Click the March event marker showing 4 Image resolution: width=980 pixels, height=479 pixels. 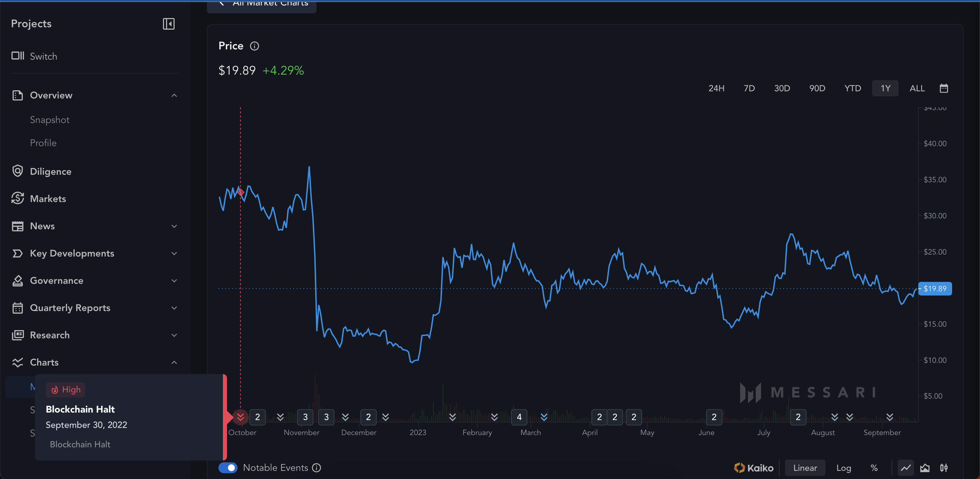point(519,417)
